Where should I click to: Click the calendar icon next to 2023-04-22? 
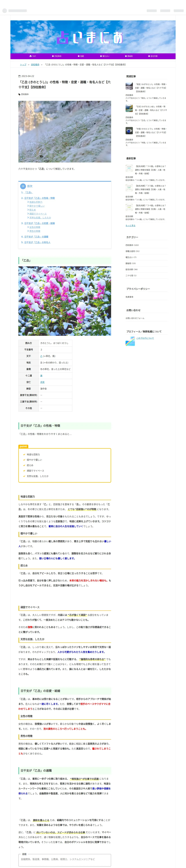[20, 76]
